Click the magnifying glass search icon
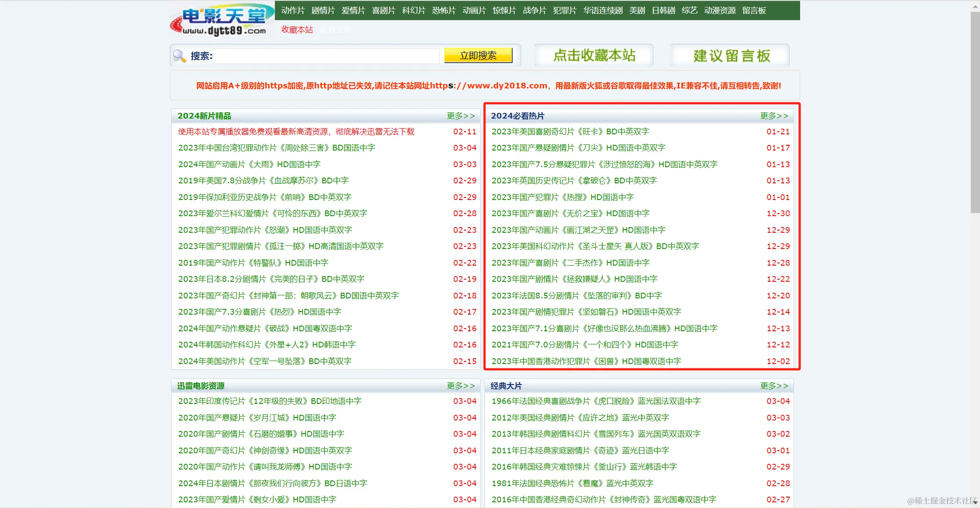The image size is (980, 508). pyautogui.click(x=179, y=56)
